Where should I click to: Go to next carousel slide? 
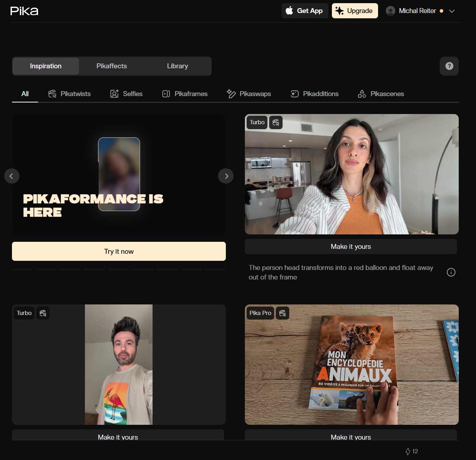click(x=226, y=176)
